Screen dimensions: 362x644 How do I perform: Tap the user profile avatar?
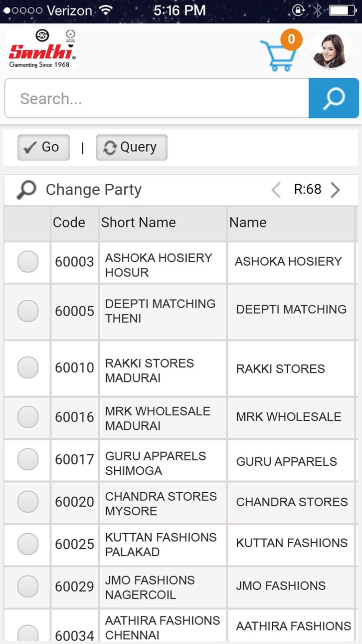tap(331, 50)
